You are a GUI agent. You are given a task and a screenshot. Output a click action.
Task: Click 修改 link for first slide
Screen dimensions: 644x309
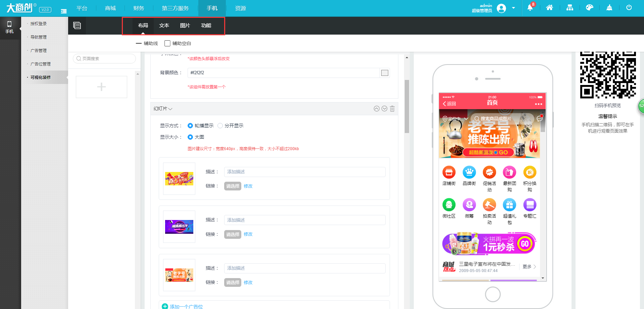[x=248, y=186]
